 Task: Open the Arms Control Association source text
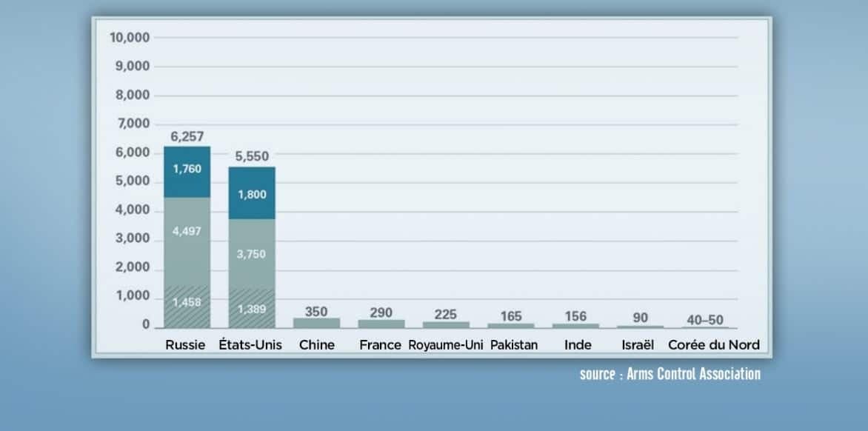670,374
